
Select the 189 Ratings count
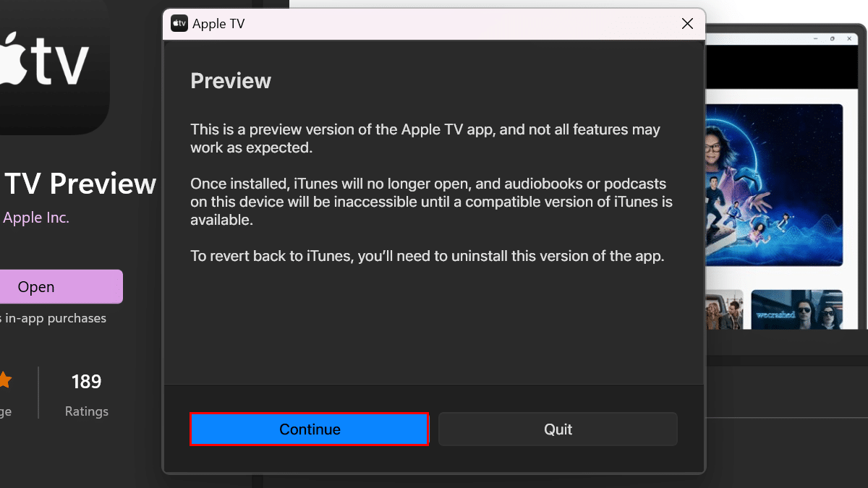pos(86,394)
